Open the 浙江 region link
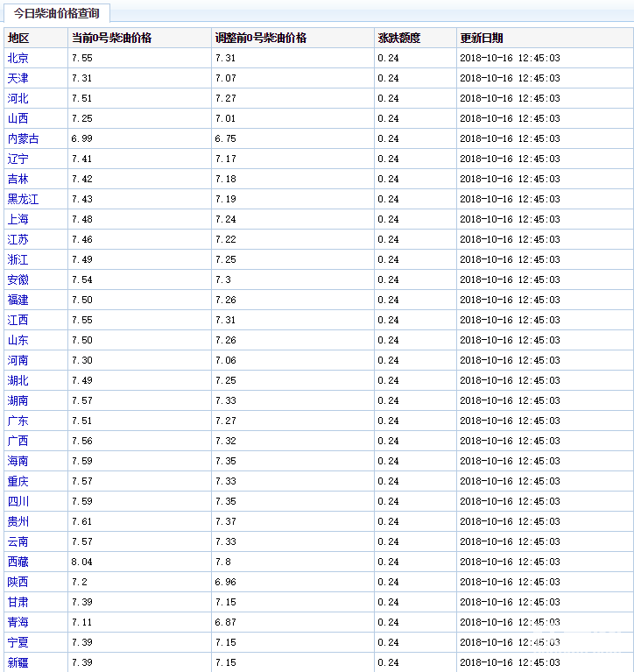This screenshot has height=672, width=634. [18, 259]
